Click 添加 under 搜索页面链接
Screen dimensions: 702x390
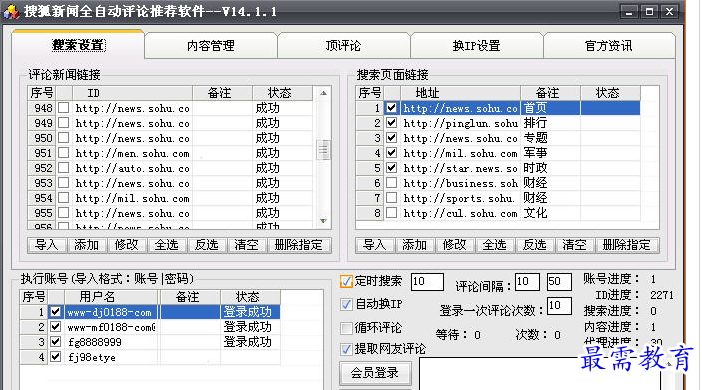pos(415,245)
